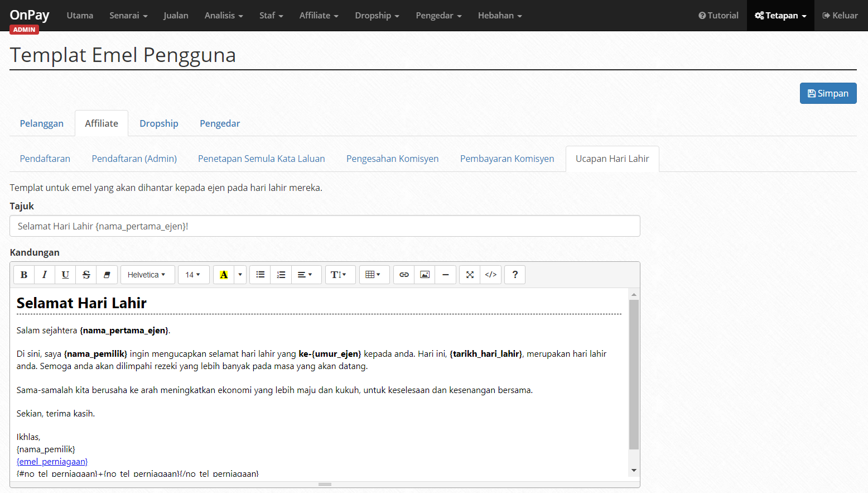
Task: Insert a hyperlink with link icon
Action: (x=404, y=275)
